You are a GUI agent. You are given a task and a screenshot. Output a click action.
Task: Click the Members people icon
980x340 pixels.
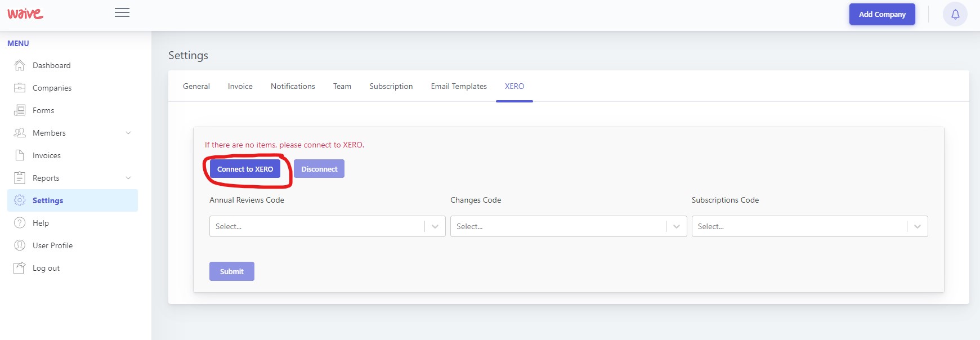coord(20,133)
